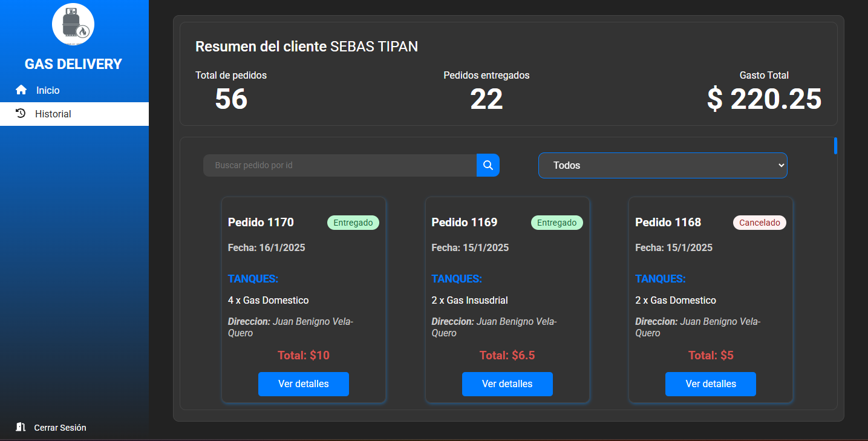
Task: Click the Cancelado badge on Pedido 1168
Action: 759,223
